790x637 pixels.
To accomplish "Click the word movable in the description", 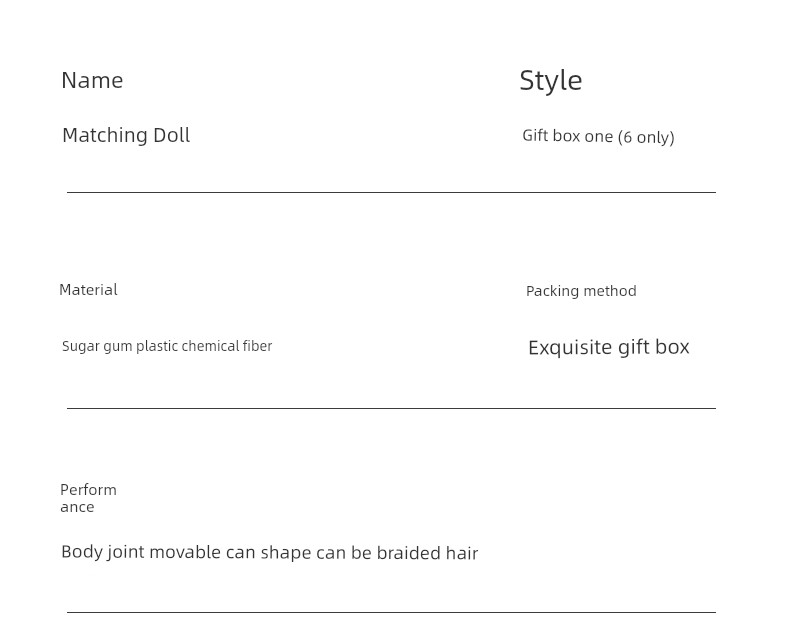I will [x=185, y=552].
